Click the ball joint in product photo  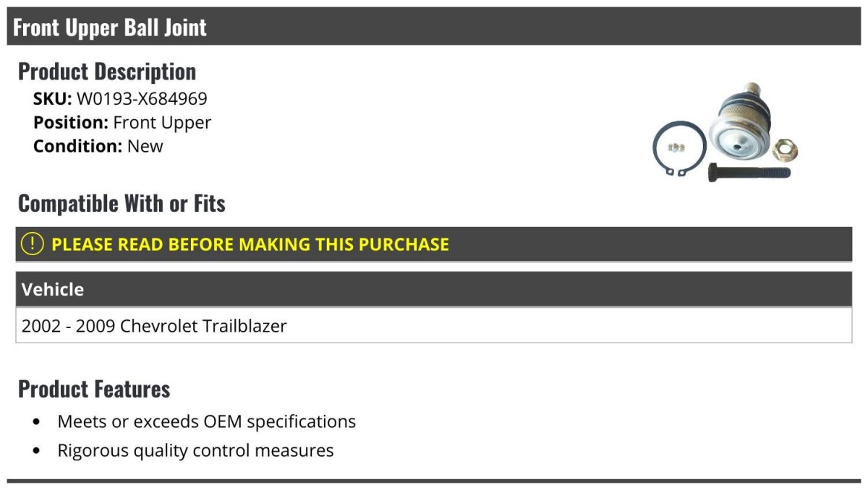click(x=739, y=121)
